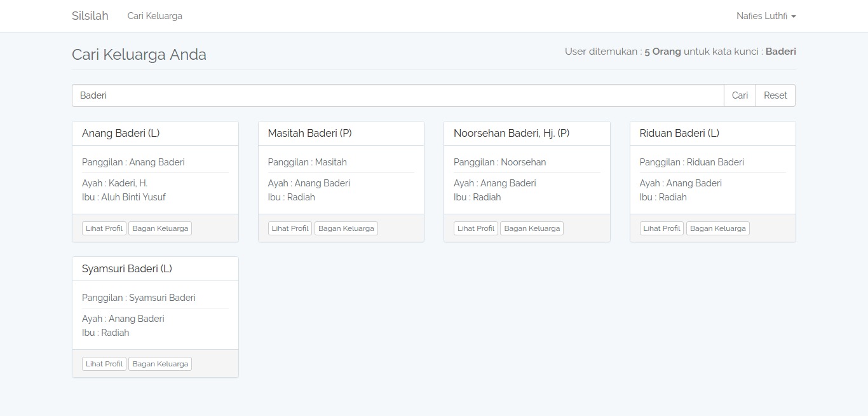Expand the user menu caret in top right
The image size is (868, 416).
[x=792, y=17]
